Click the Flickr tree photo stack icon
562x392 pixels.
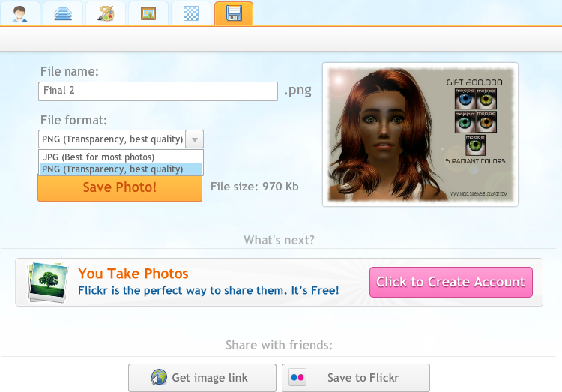click(48, 283)
